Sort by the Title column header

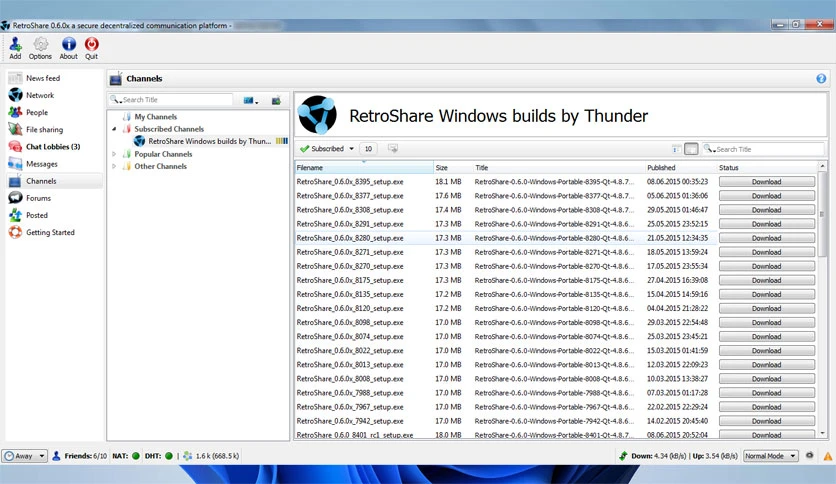click(x=558, y=167)
